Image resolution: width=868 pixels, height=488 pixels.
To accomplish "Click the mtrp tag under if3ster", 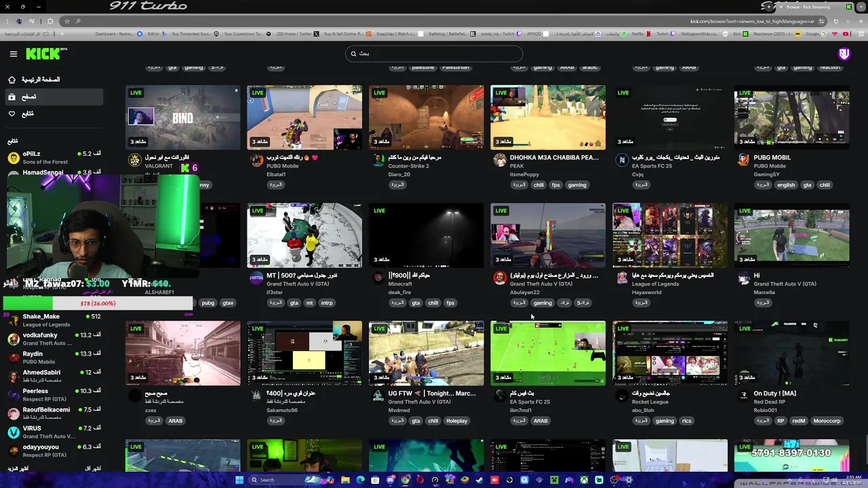I will click(x=327, y=303).
